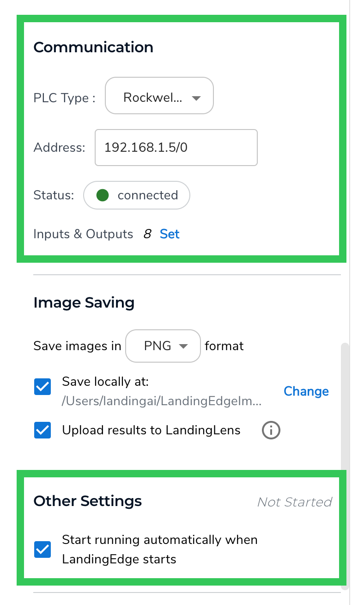Click Change to update save location
Viewport: 364px width, 605px height.
coord(306,391)
